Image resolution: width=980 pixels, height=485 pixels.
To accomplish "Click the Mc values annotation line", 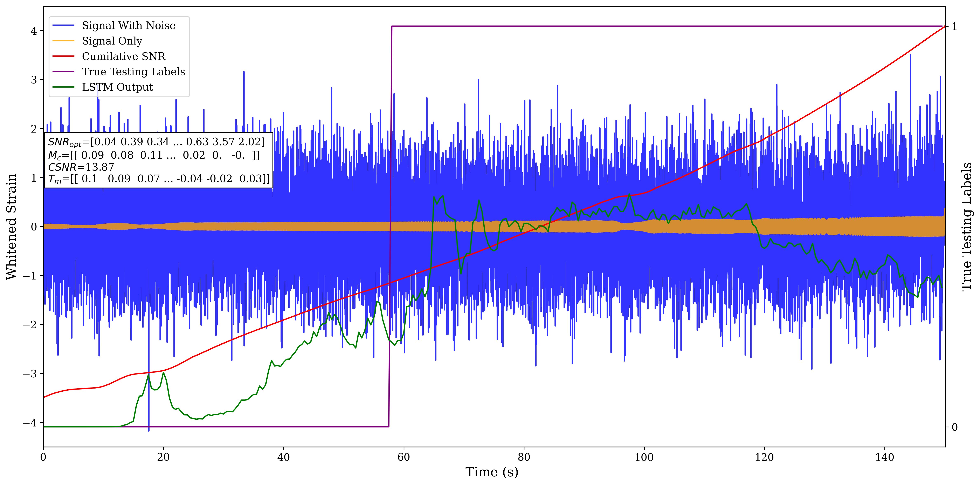I will pos(154,155).
